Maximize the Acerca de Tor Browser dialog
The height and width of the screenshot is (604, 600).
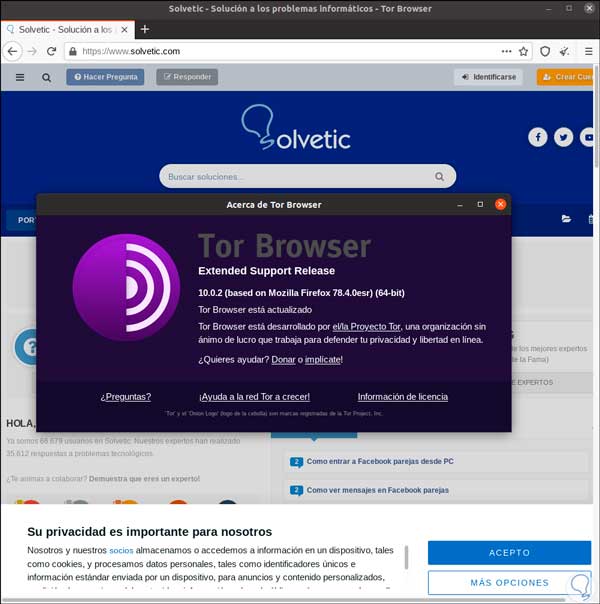[x=480, y=205]
